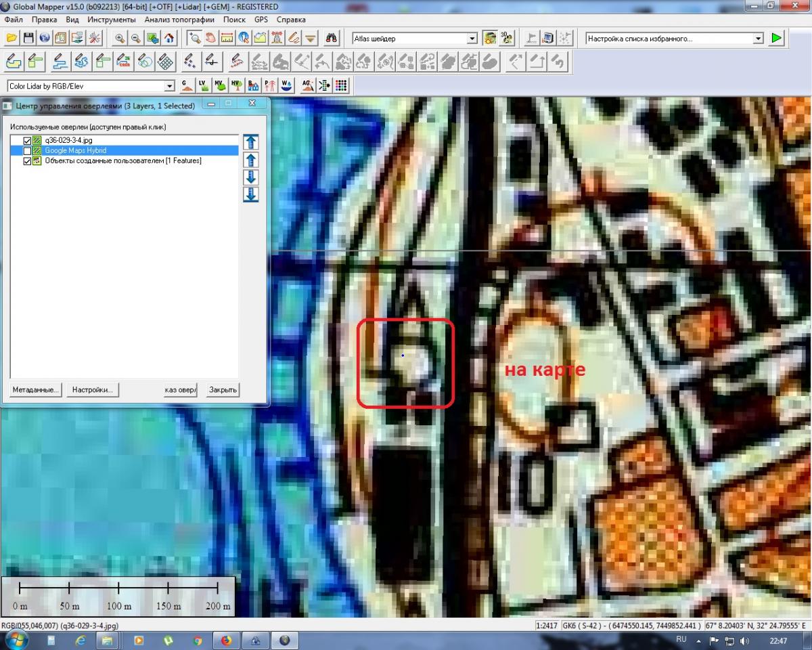The width and height of the screenshot is (812, 650).
Task: Open the Инструменты menu
Action: pos(112,20)
